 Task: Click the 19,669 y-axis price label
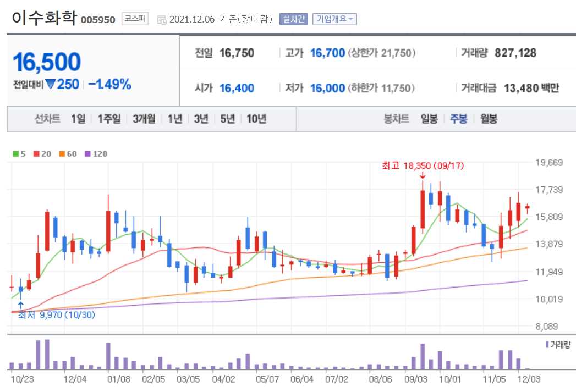pos(549,163)
